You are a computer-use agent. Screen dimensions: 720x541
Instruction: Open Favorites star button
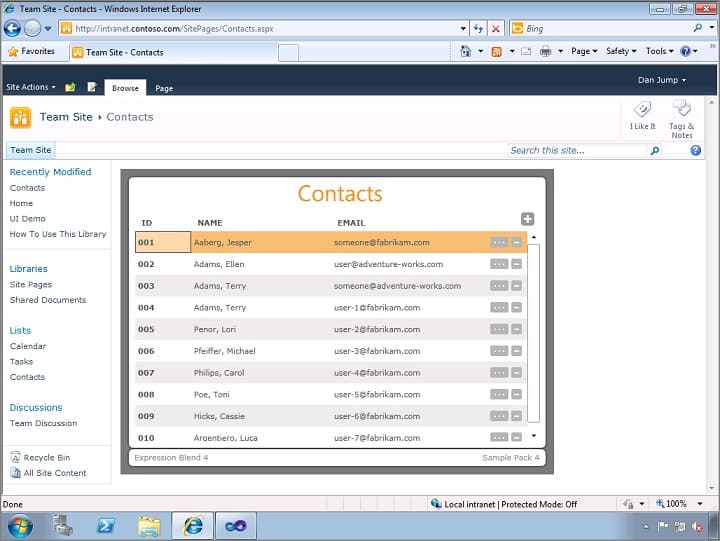coord(32,51)
